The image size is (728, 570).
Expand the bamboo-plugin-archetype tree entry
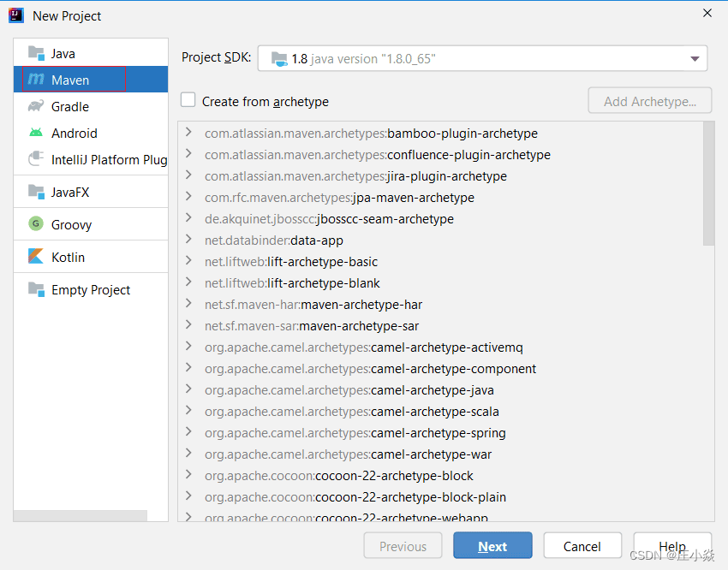[190, 134]
